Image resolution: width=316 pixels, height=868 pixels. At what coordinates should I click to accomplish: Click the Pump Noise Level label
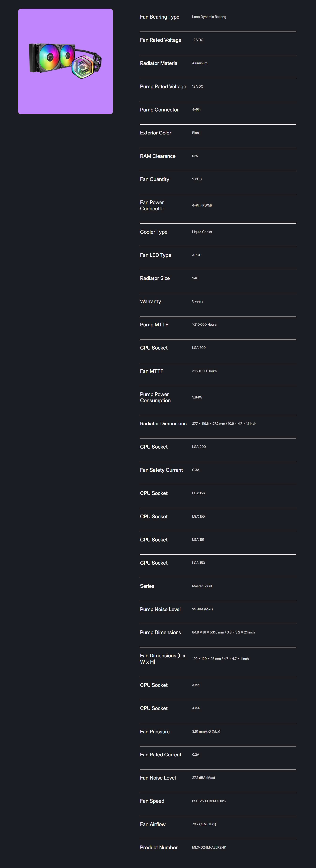coord(160,609)
